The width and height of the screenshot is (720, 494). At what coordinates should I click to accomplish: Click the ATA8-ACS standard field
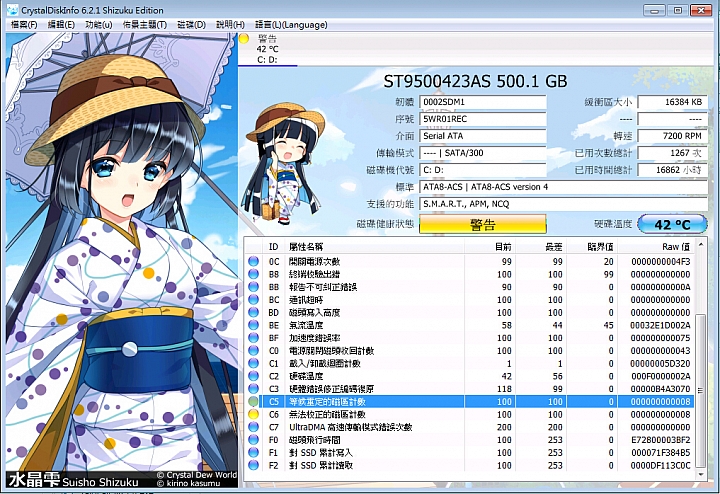coord(563,187)
